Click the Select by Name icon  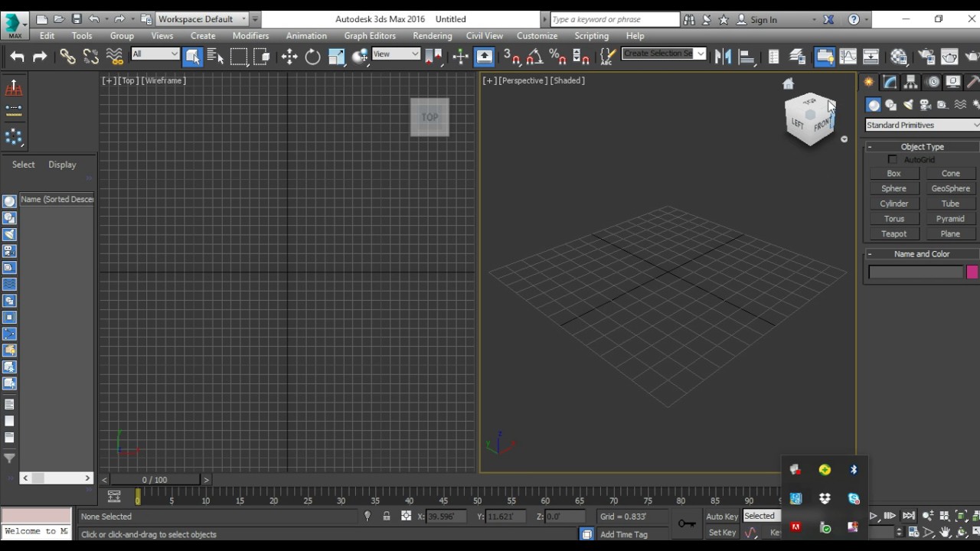(215, 57)
